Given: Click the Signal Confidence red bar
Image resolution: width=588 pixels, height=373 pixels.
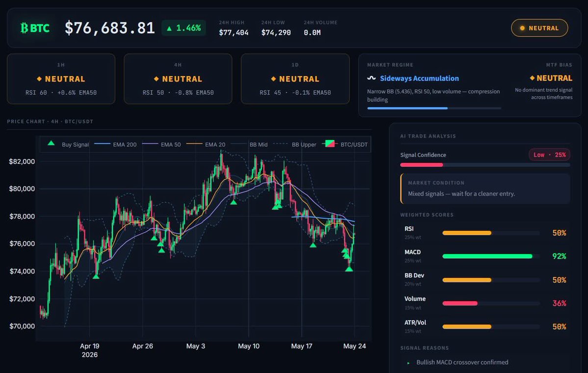Looking at the screenshot, I should click(421, 165).
